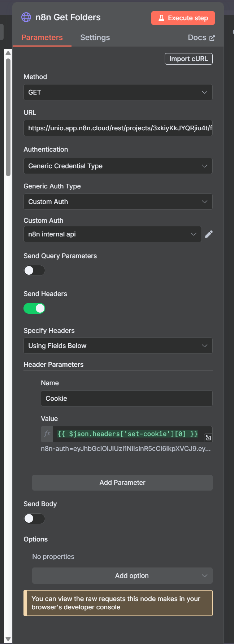The image size is (234, 644).
Task: Disable the Send Headers toggle
Action: (x=34, y=308)
